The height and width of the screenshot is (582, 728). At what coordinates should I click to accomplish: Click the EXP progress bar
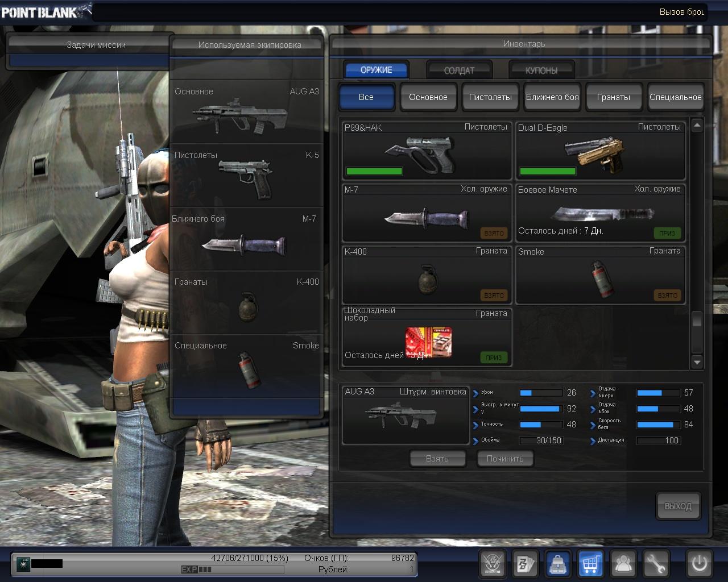pyautogui.click(x=233, y=569)
